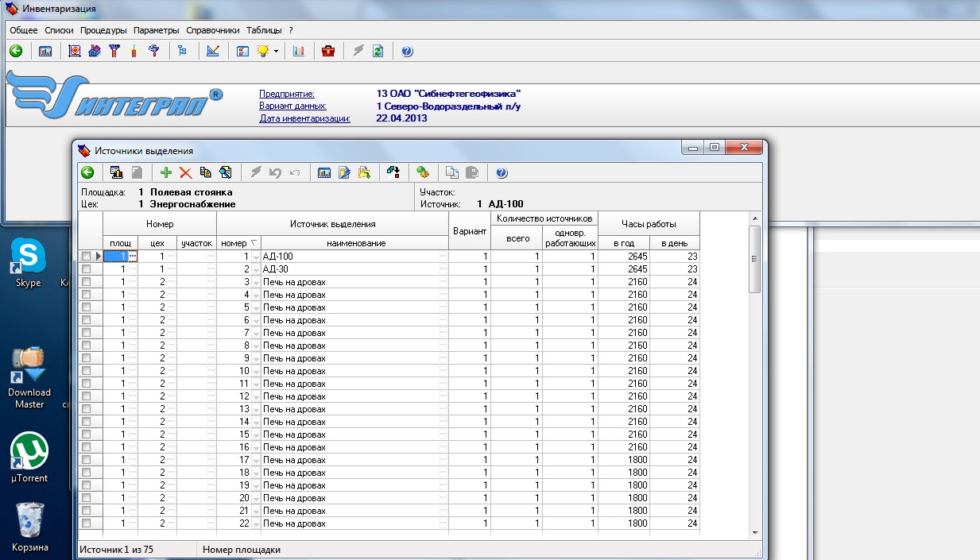Select the checkbox of source number 3
This screenshot has width=980, height=560.
pos(86,282)
